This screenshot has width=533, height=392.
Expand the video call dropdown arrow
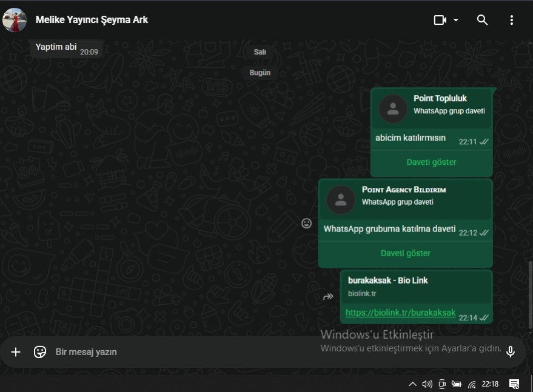pos(456,20)
